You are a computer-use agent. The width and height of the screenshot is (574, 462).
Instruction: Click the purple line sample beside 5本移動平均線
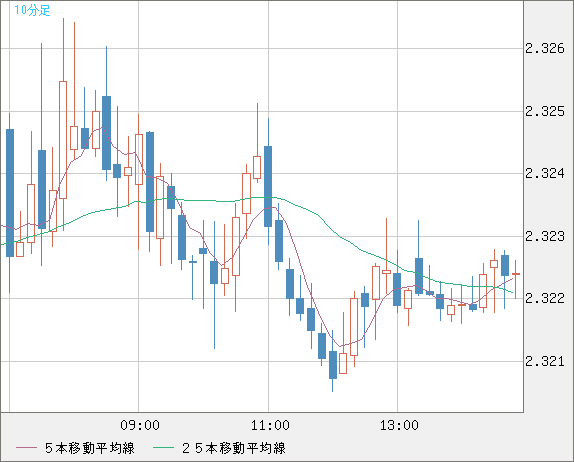26,448
